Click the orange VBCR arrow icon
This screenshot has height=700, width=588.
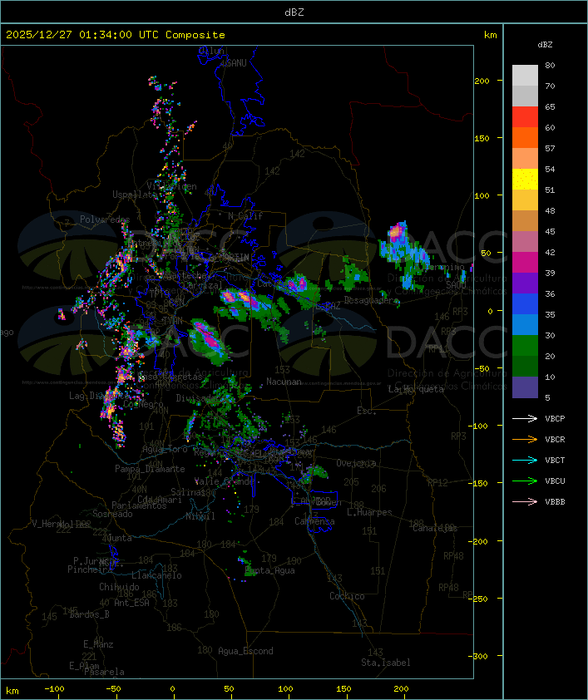(525, 439)
